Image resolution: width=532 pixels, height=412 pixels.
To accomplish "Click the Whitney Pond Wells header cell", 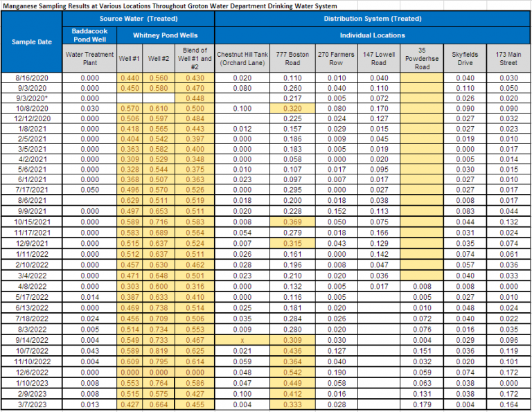I will (165, 35).
